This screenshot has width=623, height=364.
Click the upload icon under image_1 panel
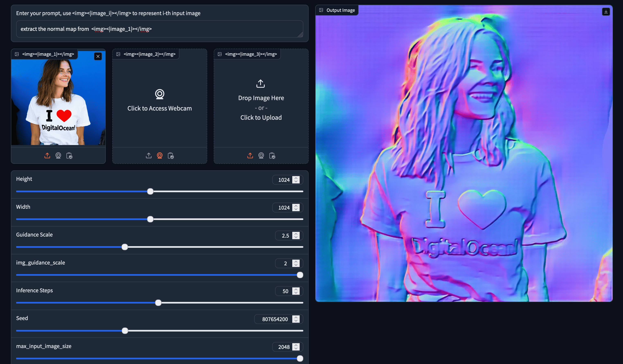click(47, 156)
